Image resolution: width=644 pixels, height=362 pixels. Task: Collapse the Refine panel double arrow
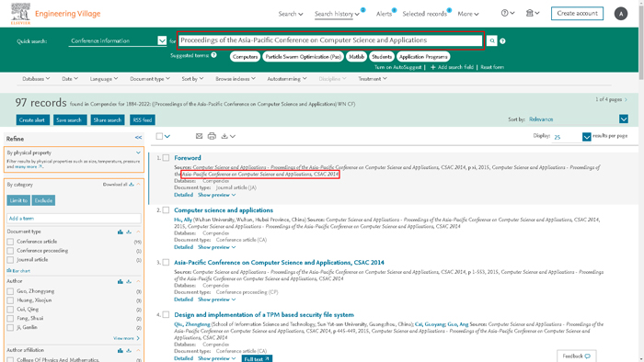point(138,138)
